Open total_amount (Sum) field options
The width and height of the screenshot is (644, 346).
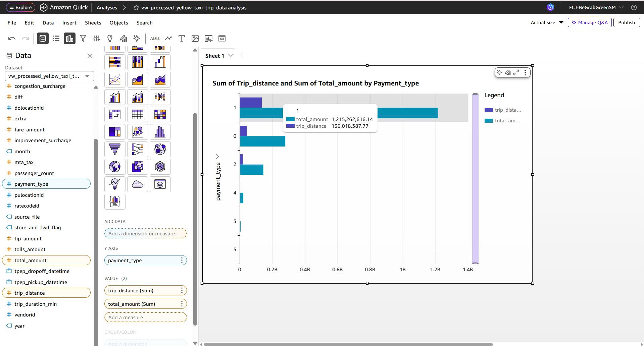[182, 304]
